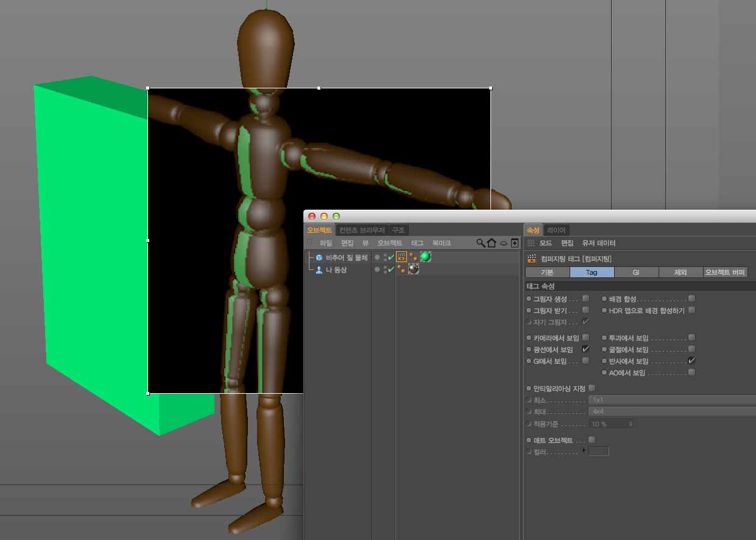This screenshot has height=540, width=756.
Task: Toggle enable checkmark for 나 동상
Action: [391, 269]
